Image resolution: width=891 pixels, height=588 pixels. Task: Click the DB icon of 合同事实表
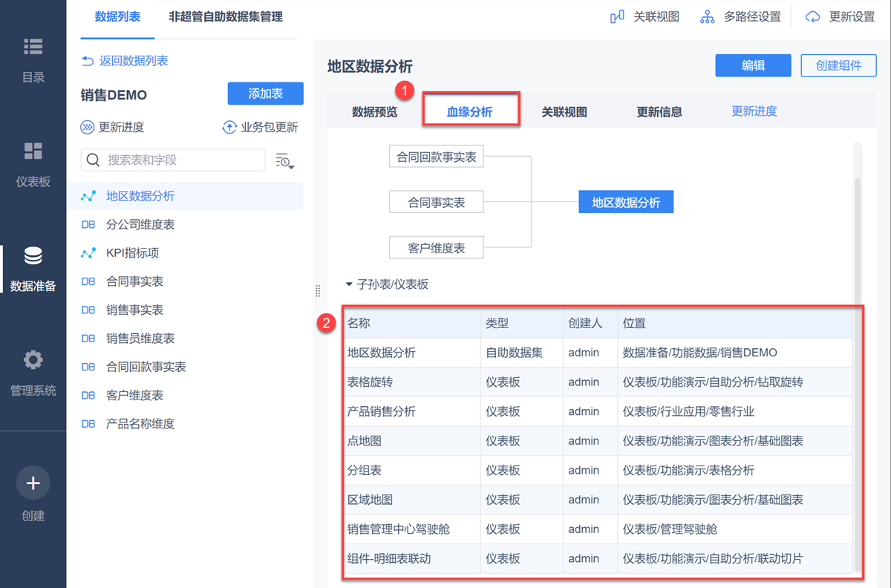coord(88,281)
